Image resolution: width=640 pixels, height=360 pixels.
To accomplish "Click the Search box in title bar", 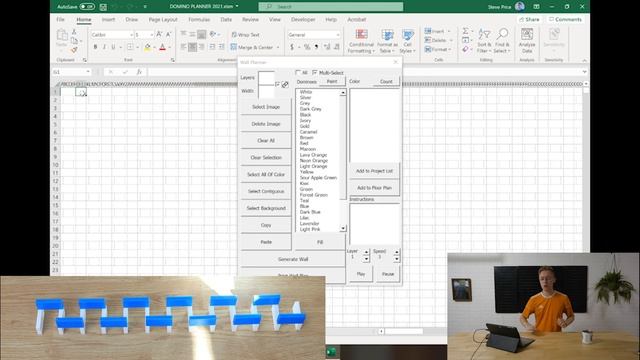I will (x=331, y=7).
